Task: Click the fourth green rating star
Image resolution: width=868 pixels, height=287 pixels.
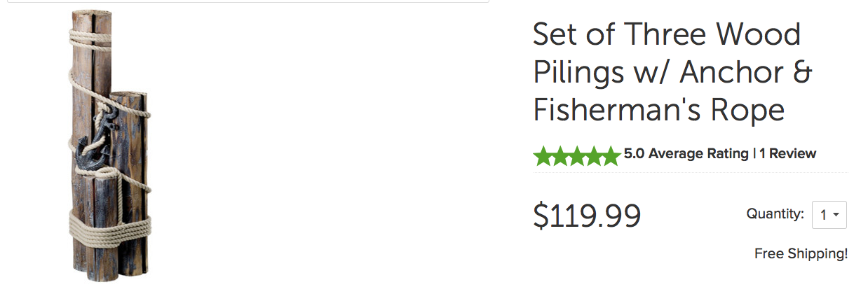Action: tap(594, 155)
